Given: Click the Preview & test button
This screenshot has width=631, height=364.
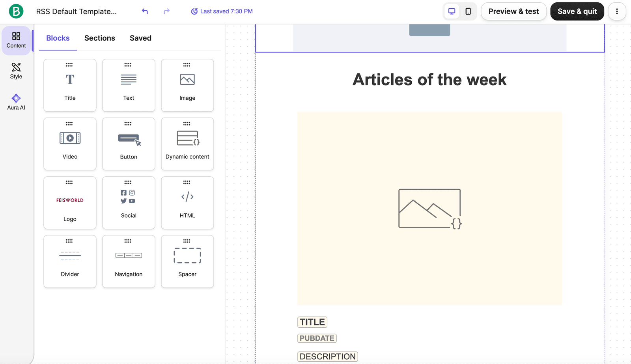Looking at the screenshot, I should point(513,11).
